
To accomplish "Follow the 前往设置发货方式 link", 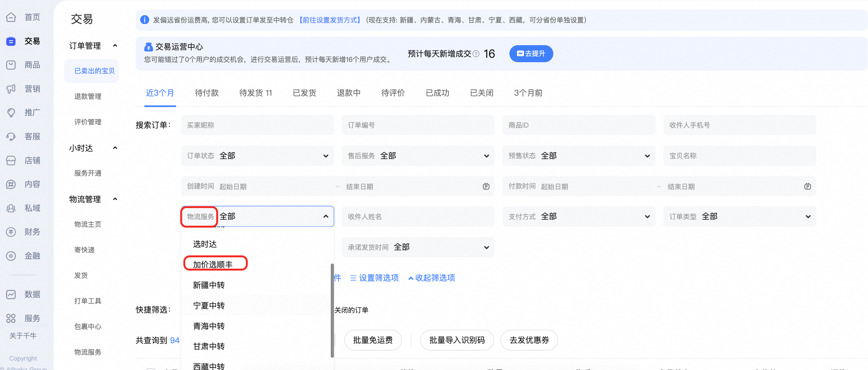I will point(330,20).
